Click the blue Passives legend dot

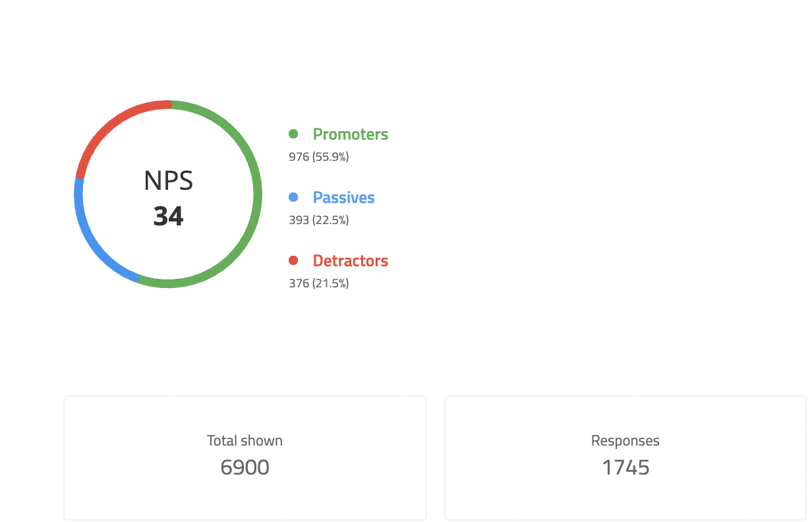tap(293, 197)
